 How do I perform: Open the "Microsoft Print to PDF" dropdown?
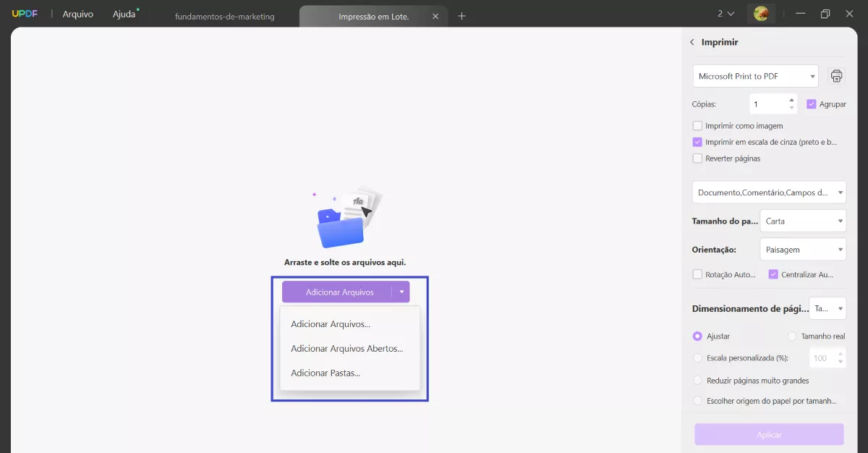point(755,75)
